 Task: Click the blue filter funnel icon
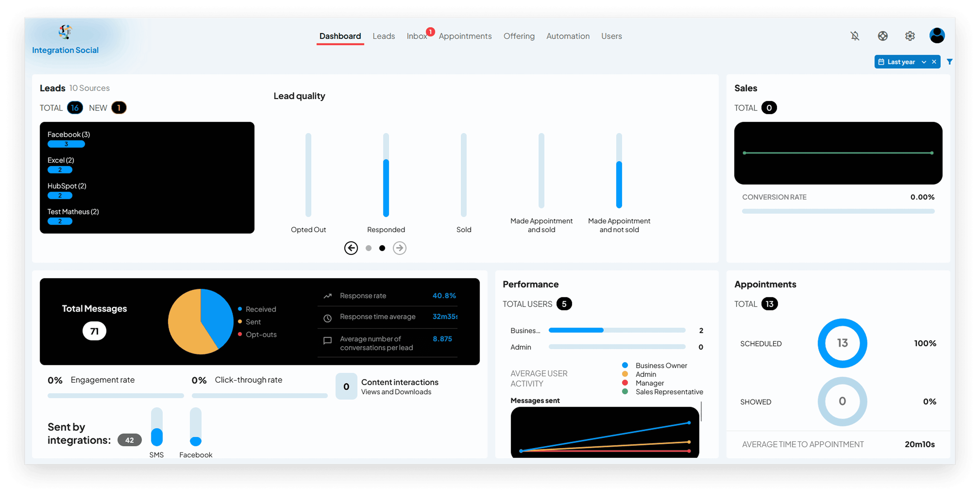[950, 62]
